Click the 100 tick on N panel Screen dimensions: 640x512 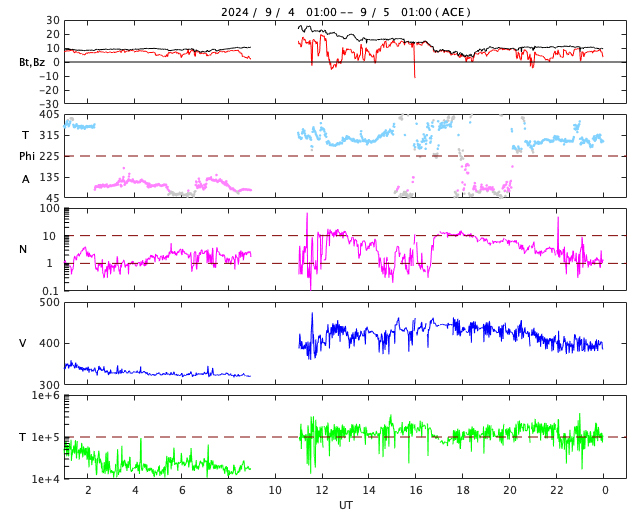tap(49, 209)
